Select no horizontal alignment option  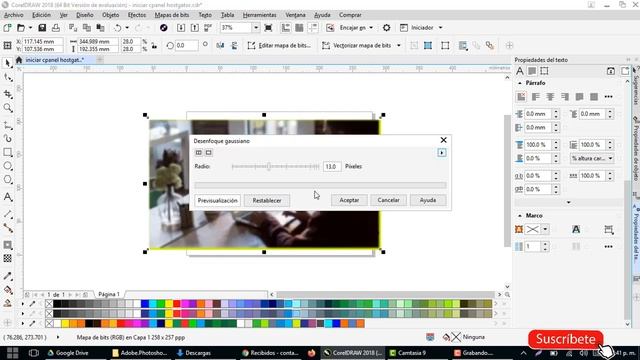pyautogui.click(x=521, y=97)
